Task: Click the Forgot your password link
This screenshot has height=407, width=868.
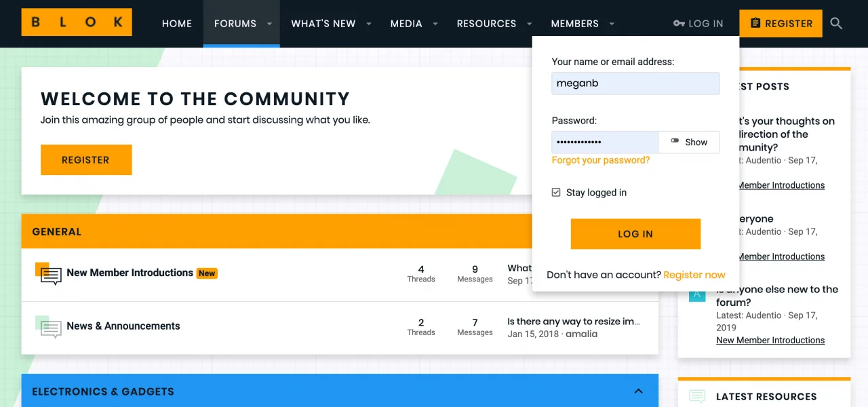Action: (600, 160)
